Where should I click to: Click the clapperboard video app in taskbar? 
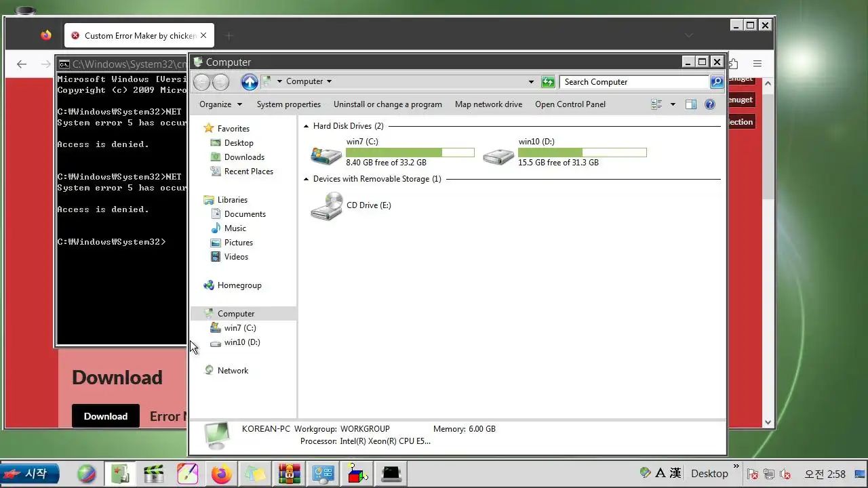click(x=154, y=474)
